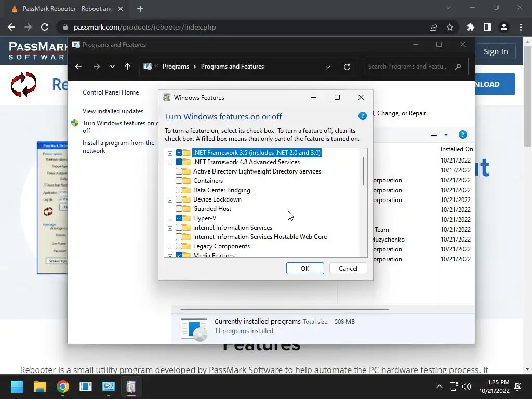Select the Legacy Components feature row
Screen dimensions: 532x399
point(221,246)
